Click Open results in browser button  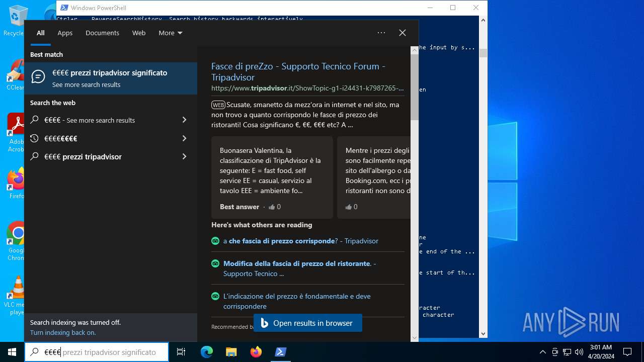pos(308,323)
